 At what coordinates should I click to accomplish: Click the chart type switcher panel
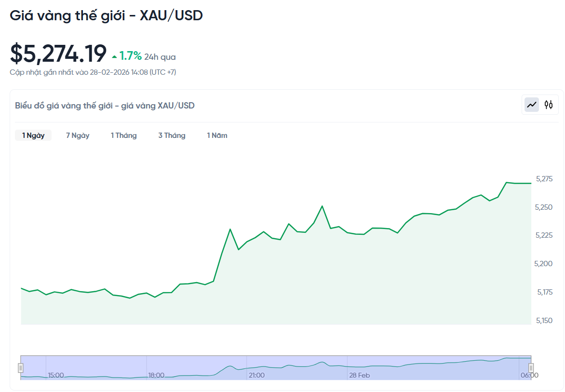point(540,104)
